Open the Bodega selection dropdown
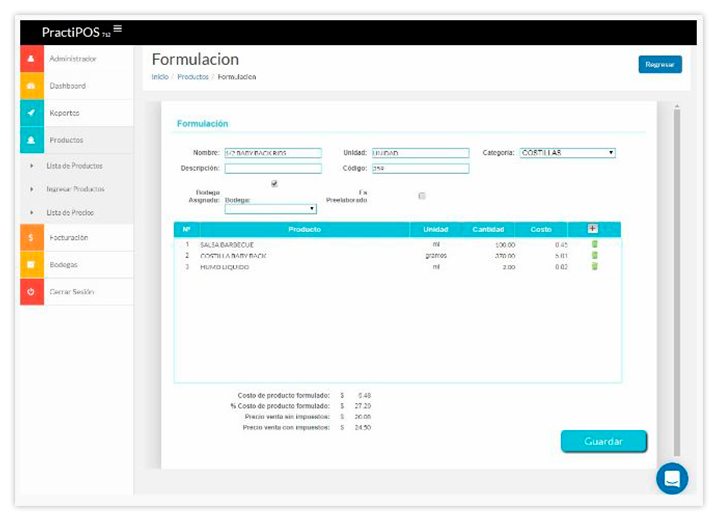Viewport: 722px width, 529px height. [270, 209]
